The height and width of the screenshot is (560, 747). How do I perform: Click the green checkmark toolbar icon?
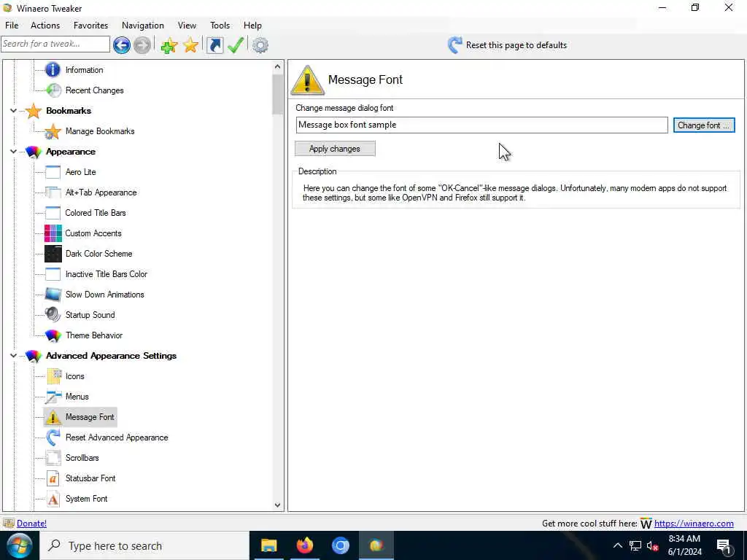[236, 45]
